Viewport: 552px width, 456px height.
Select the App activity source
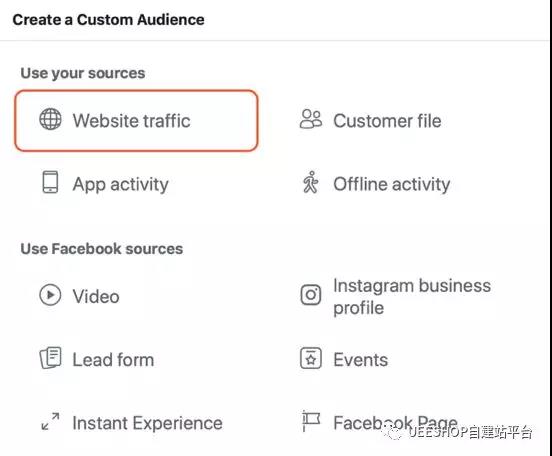click(x=121, y=185)
